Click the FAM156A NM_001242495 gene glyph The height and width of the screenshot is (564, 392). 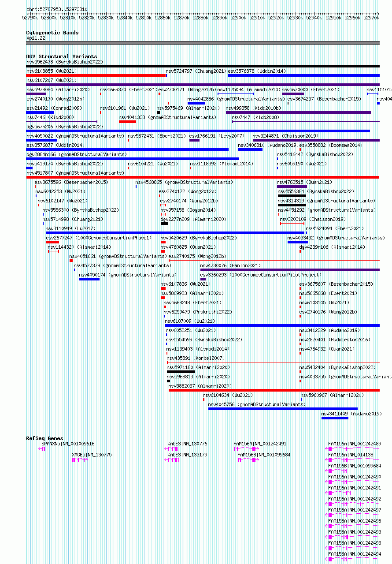coord(352,548)
